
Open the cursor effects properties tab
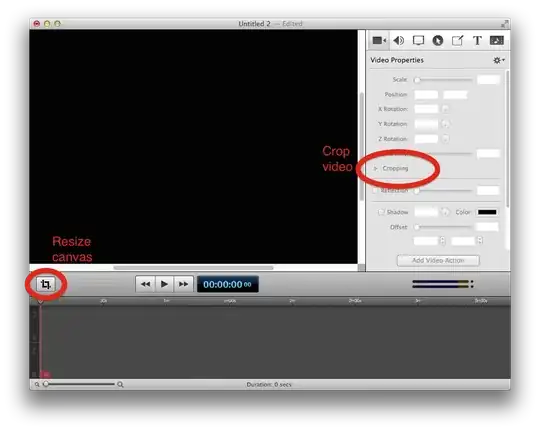pyautogui.click(x=438, y=41)
